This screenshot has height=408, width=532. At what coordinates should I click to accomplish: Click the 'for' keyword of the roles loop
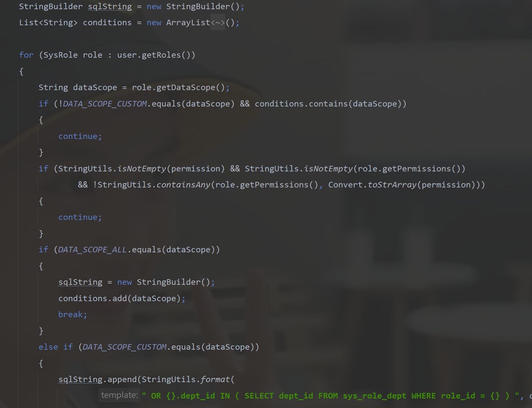coord(26,55)
